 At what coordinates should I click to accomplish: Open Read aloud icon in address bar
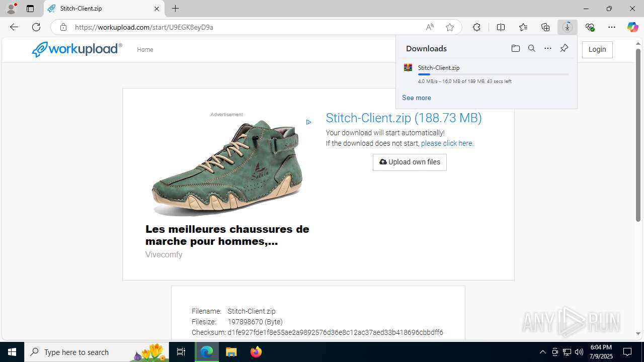pos(430,27)
